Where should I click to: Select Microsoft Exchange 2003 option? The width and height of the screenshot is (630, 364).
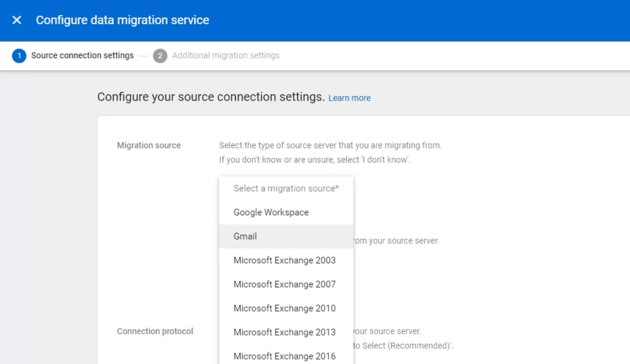[284, 260]
